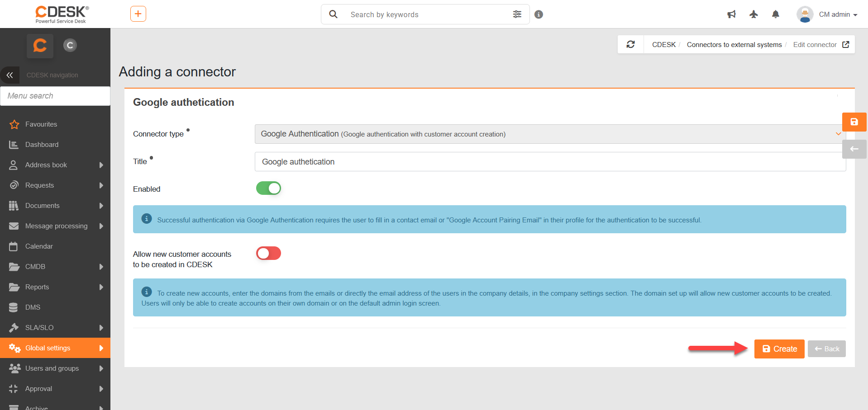Open Calendar in the sidebar
This screenshot has width=868, height=410.
click(x=39, y=246)
